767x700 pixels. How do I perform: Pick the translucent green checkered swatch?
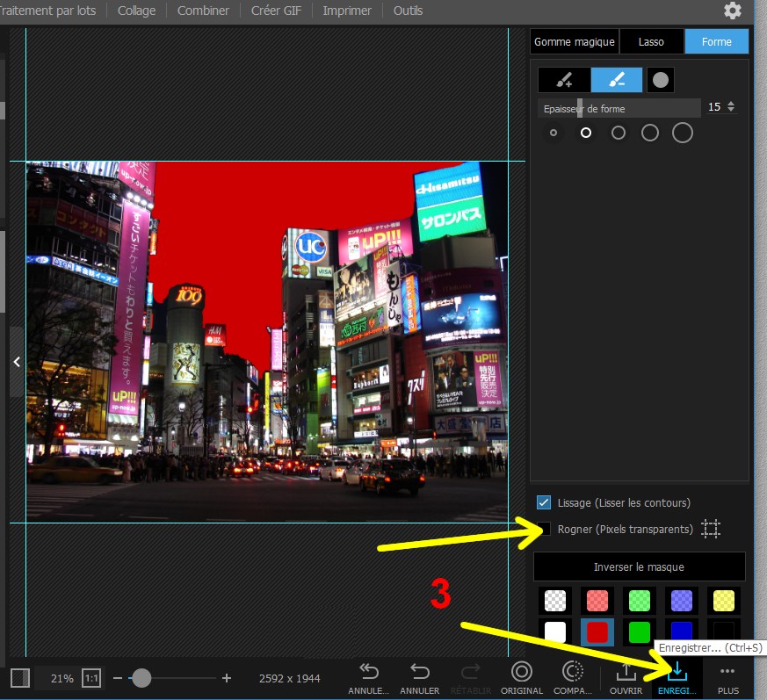pyautogui.click(x=640, y=601)
